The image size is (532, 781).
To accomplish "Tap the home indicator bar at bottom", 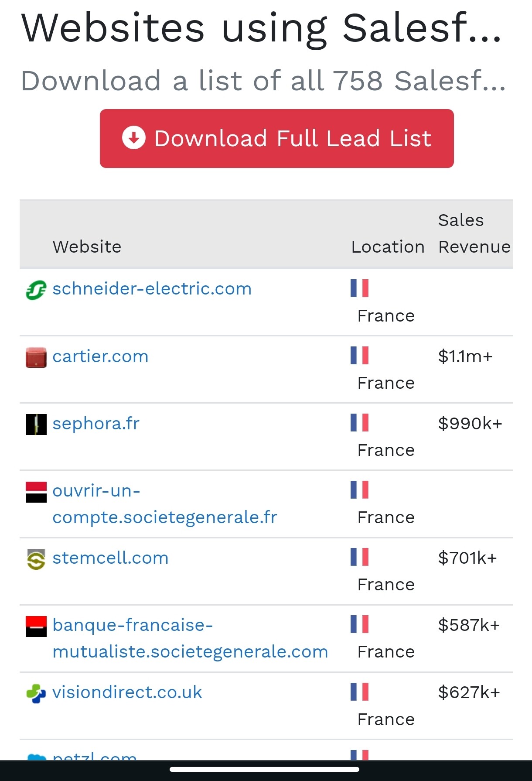I will point(265,769).
